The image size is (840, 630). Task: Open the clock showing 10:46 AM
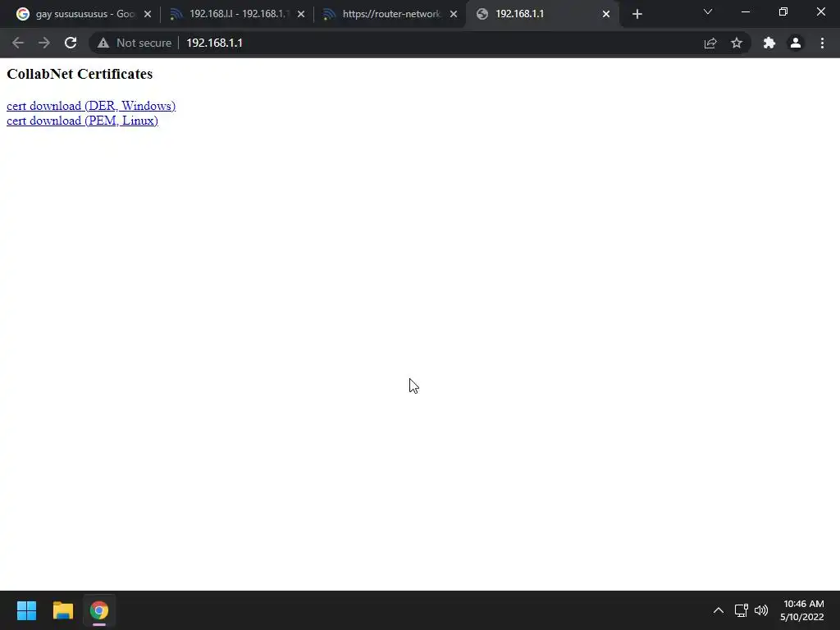pos(802,610)
